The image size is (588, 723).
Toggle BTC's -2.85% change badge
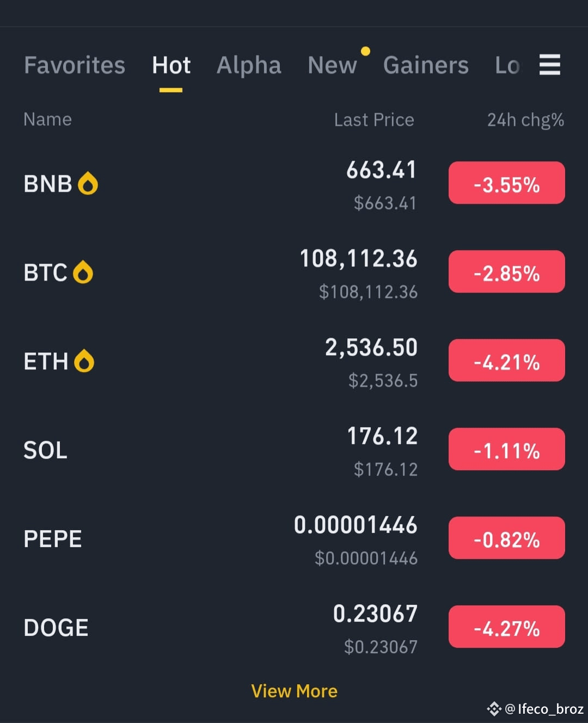506,272
